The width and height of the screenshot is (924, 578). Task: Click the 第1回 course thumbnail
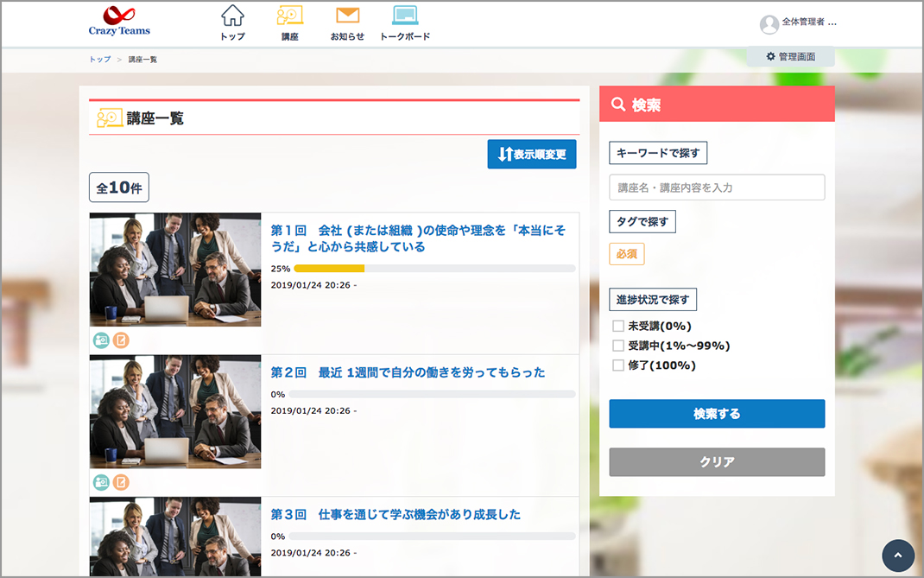point(175,270)
